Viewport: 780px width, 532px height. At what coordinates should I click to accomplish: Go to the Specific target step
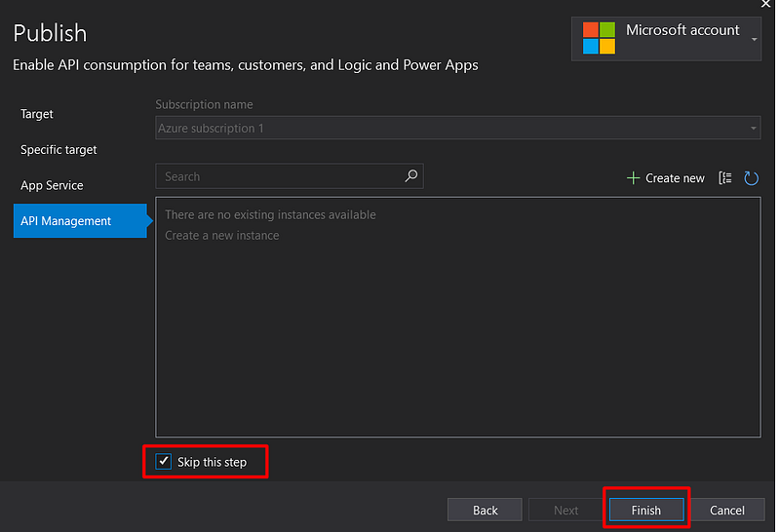coord(58,150)
